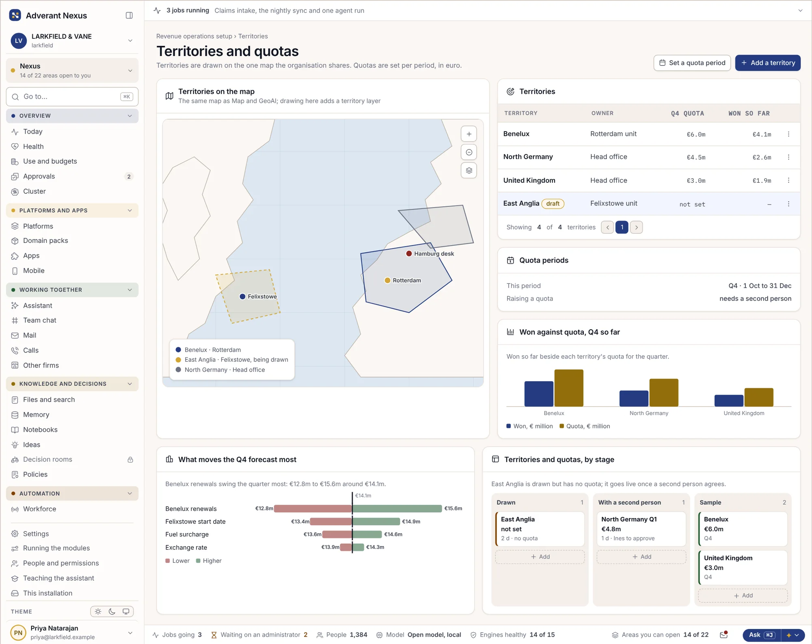Click Add a territory button

(x=768, y=63)
